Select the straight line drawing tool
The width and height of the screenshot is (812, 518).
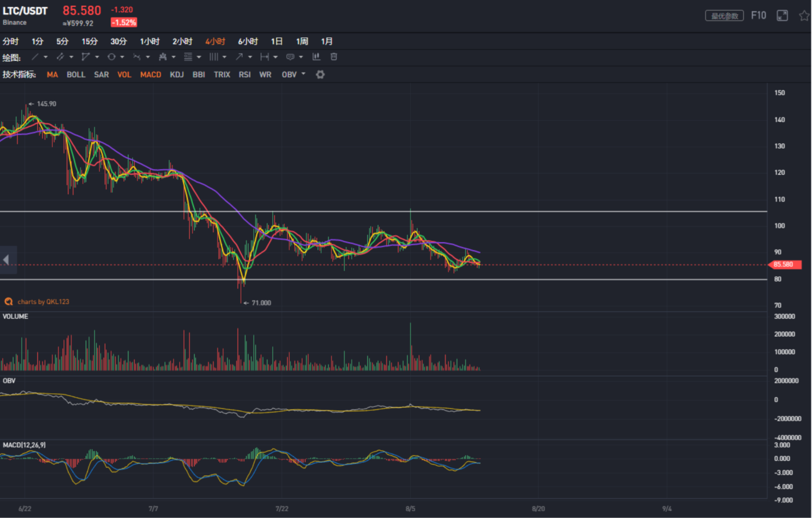[35, 57]
